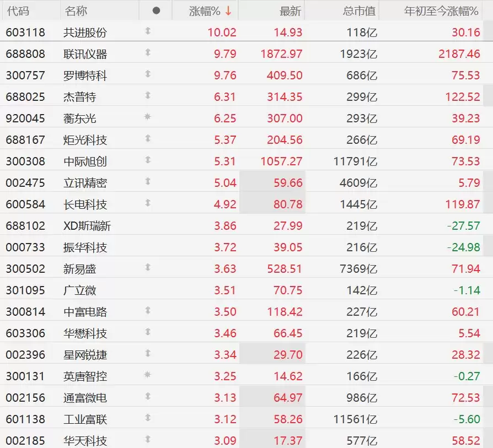Click the star icon in 英唐智控 row
Screen dimensions: 493x448
pos(147,375)
